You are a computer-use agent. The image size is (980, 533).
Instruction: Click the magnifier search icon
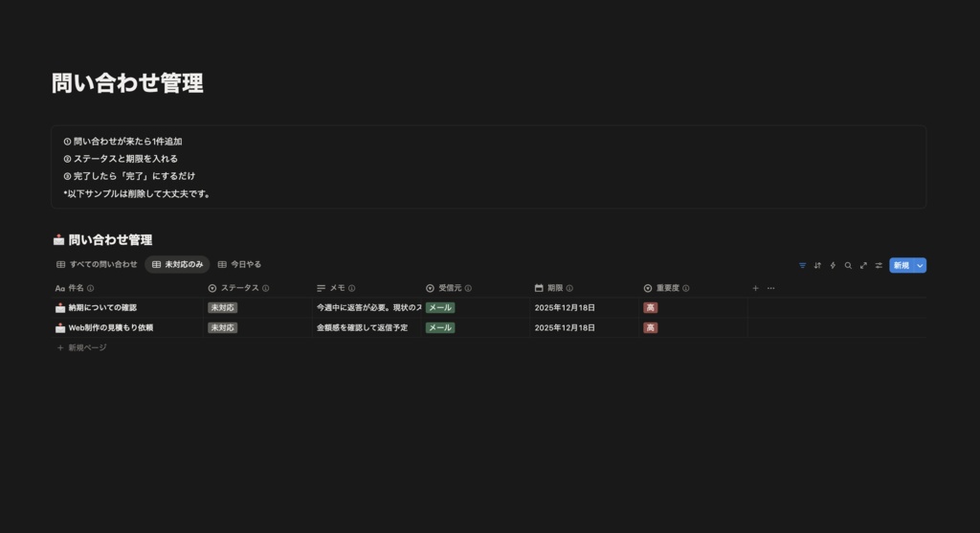848,266
